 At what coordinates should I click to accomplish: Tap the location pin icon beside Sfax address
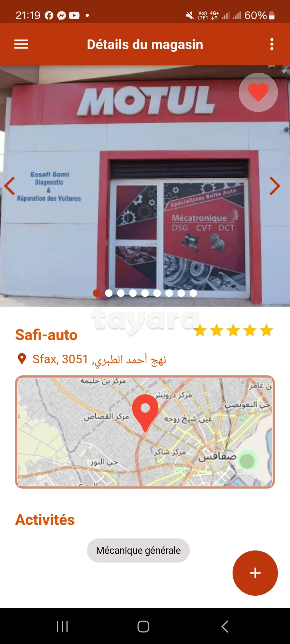click(22, 359)
